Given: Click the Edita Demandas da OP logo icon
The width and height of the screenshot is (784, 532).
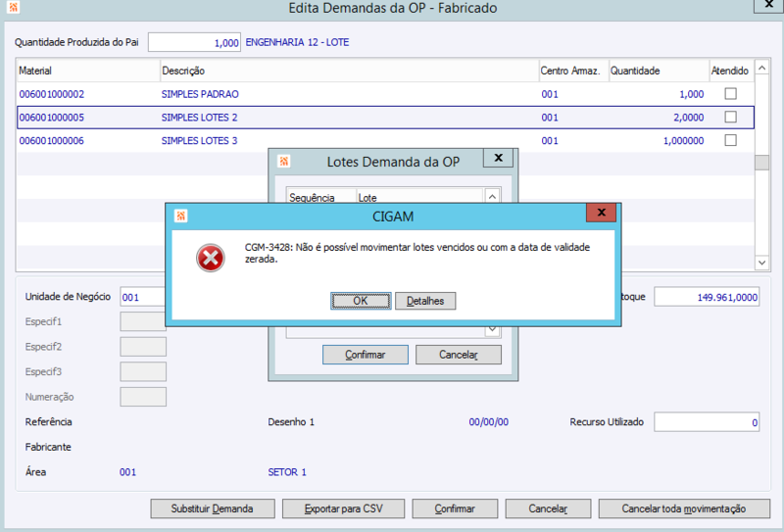Looking at the screenshot, I should click(x=14, y=7).
